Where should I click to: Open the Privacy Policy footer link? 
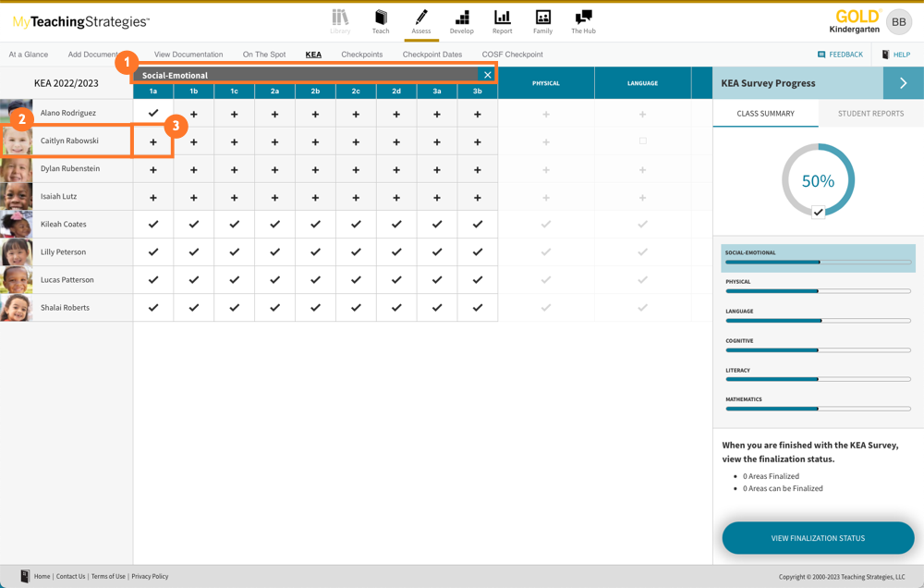(x=150, y=576)
